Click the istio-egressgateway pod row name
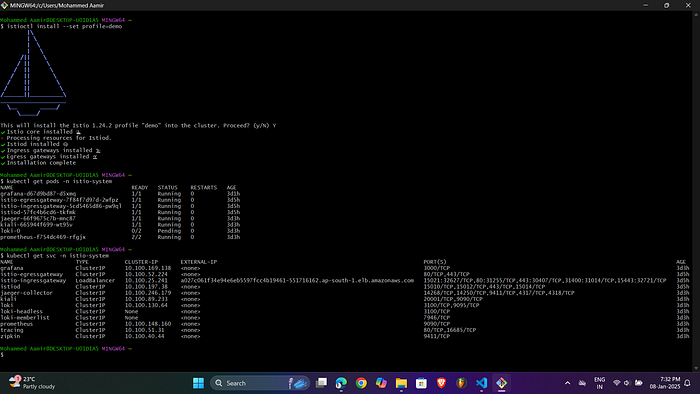This screenshot has height=394, width=700. pyautogui.click(x=59, y=200)
